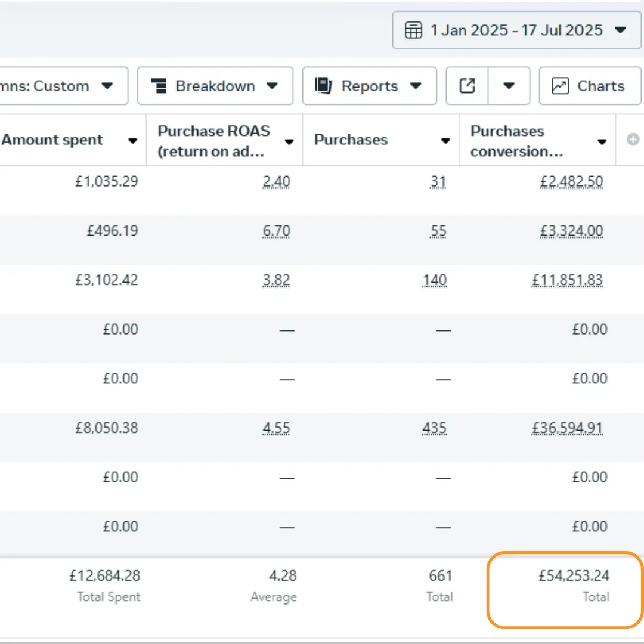Click total purchases 661
This screenshot has height=644, width=644.
point(441,576)
